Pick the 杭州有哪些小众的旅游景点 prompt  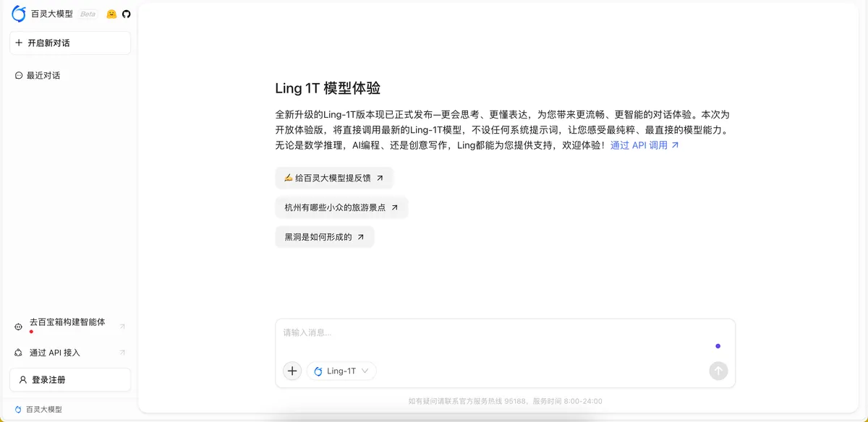click(341, 207)
